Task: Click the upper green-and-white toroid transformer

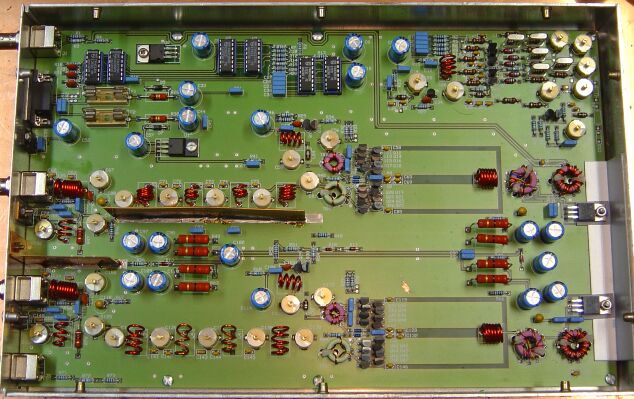Action: (333, 194)
